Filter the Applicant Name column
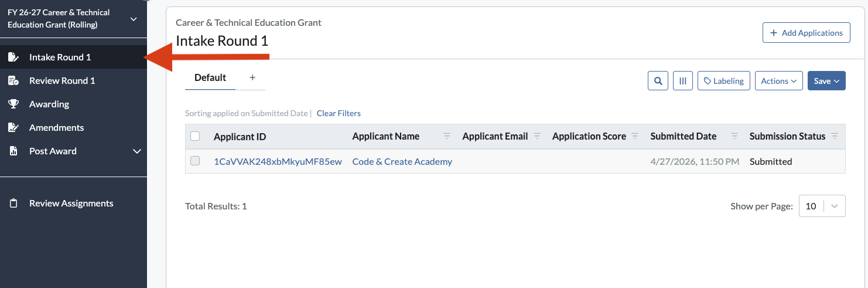 pyautogui.click(x=447, y=136)
